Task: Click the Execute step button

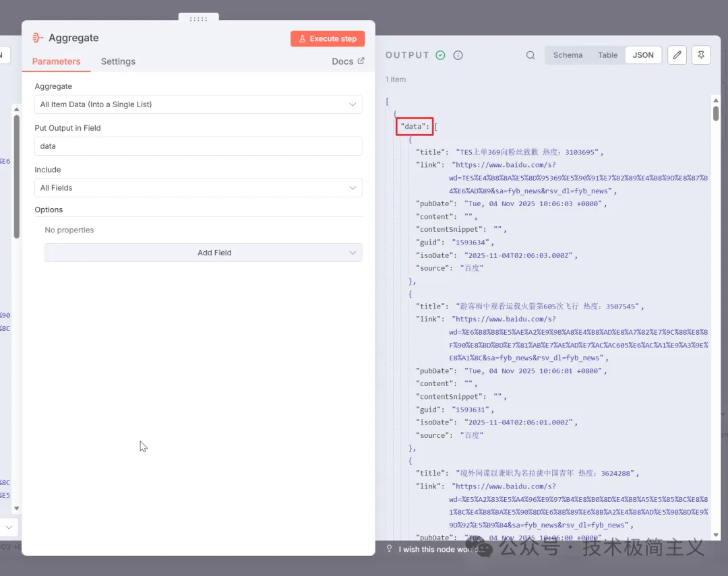Action: tap(328, 38)
